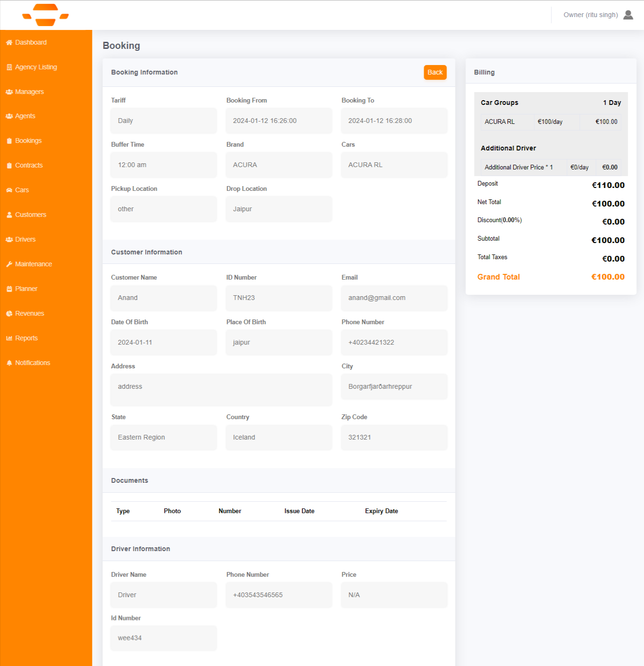This screenshot has height=666, width=644.
Task: Go to the Customers section
Action: pos(30,215)
